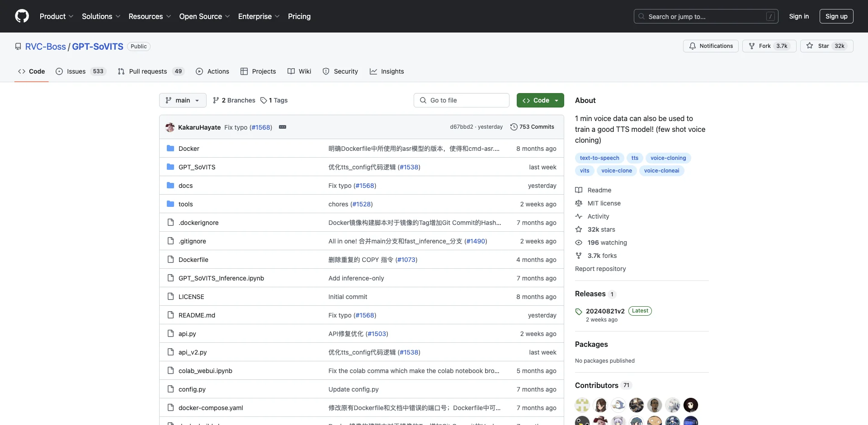Image resolution: width=868 pixels, height=425 pixels.
Task: Click colab_webui.ipynb file icon
Action: pos(170,370)
